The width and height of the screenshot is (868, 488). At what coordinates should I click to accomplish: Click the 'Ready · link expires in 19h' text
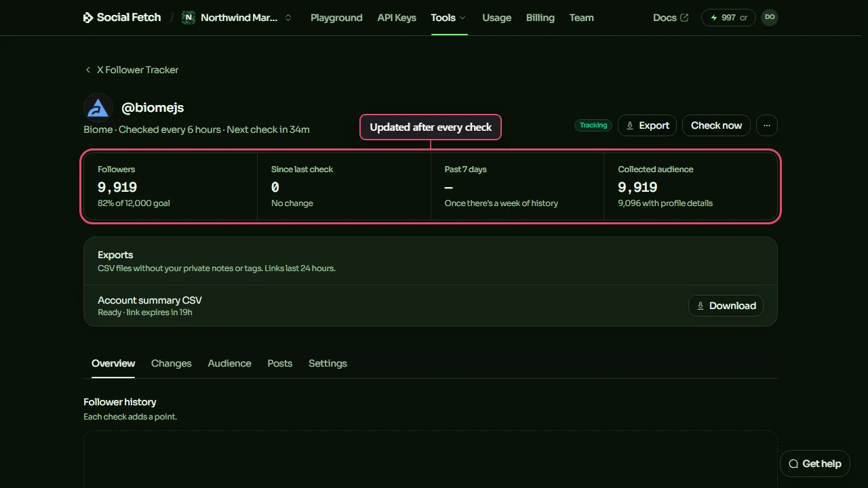point(145,312)
